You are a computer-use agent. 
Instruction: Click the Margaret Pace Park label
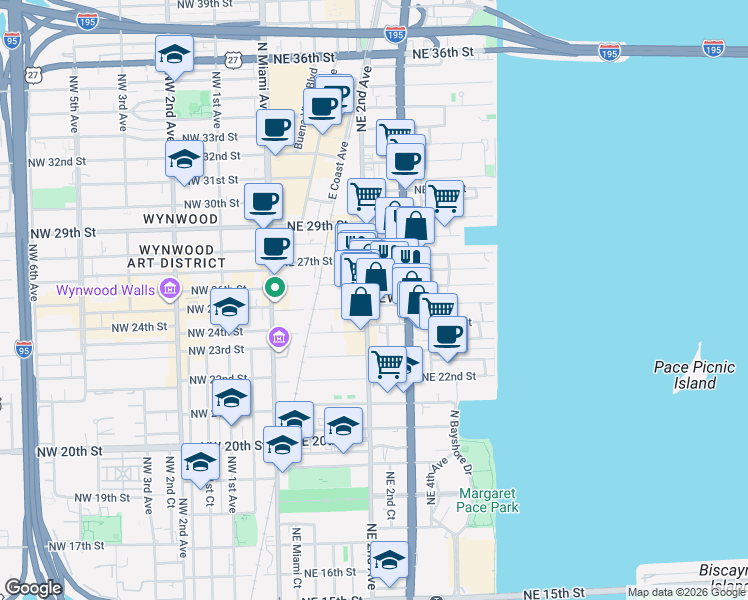point(487,500)
